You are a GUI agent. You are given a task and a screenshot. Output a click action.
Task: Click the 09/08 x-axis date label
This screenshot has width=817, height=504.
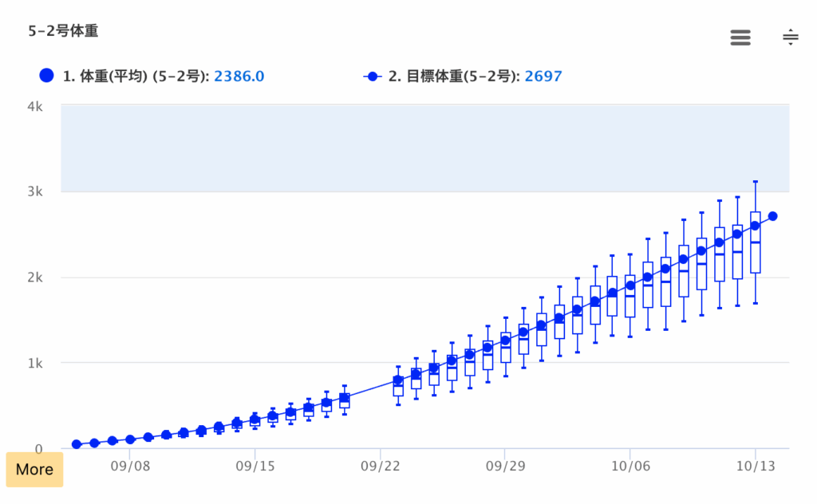130,464
